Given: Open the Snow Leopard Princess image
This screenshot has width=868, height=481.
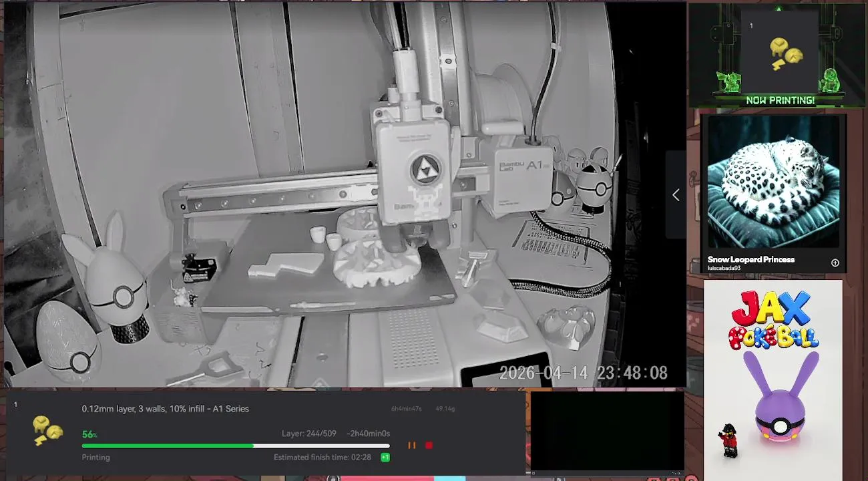Looking at the screenshot, I should (x=773, y=182).
